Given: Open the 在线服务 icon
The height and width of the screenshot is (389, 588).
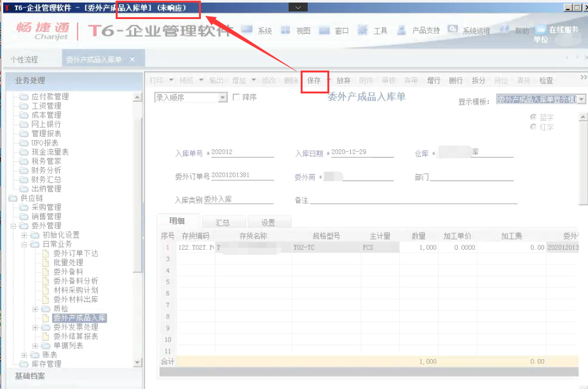Looking at the screenshot, I should point(540,29).
